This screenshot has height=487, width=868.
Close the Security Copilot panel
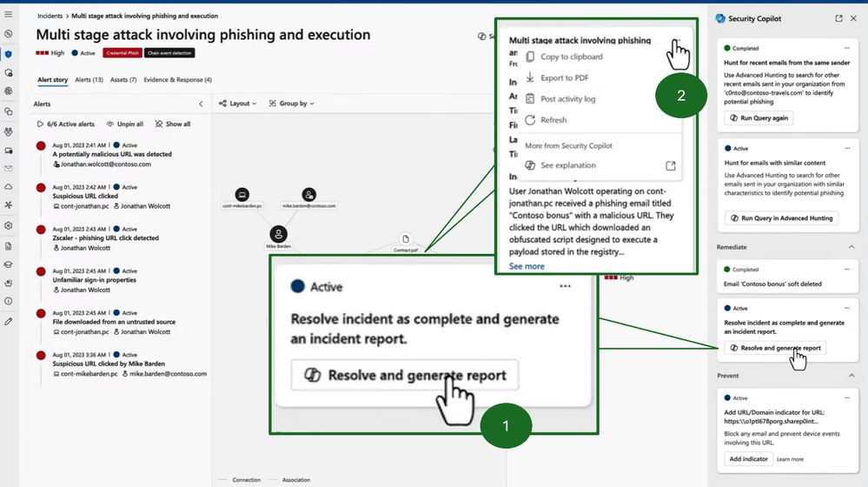point(853,18)
